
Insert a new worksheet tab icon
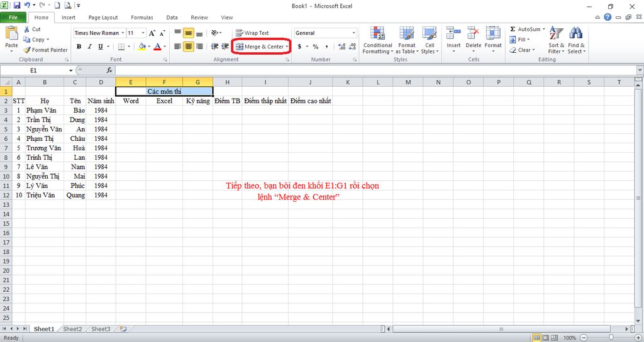pyautogui.click(x=123, y=329)
